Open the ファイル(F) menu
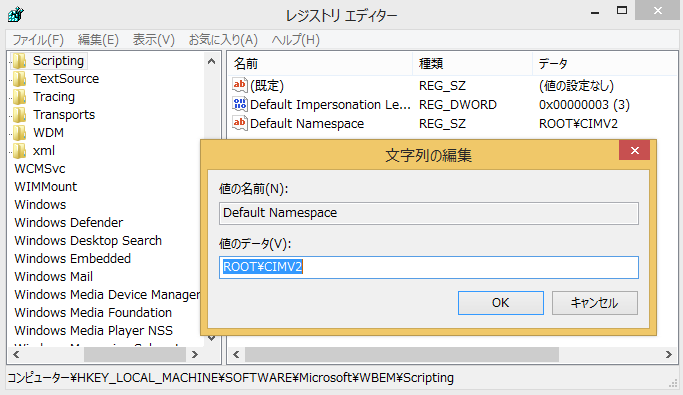683x395 pixels. (x=38, y=40)
